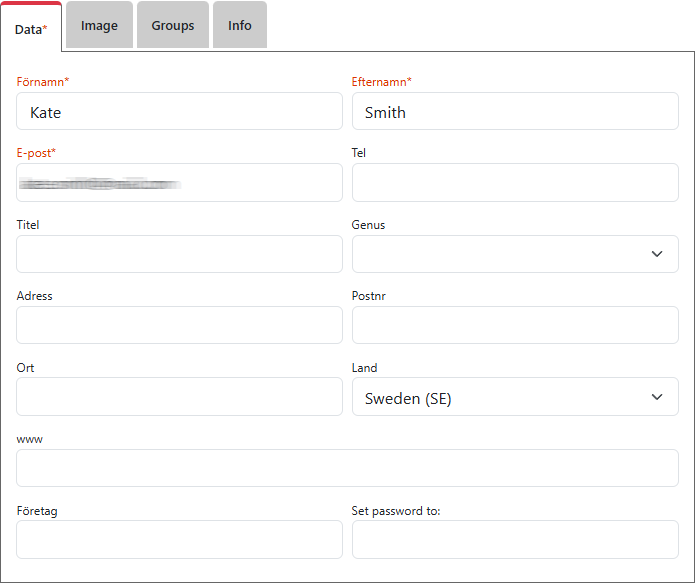The width and height of the screenshot is (695, 583).
Task: Click the Adress input field
Action: (180, 325)
